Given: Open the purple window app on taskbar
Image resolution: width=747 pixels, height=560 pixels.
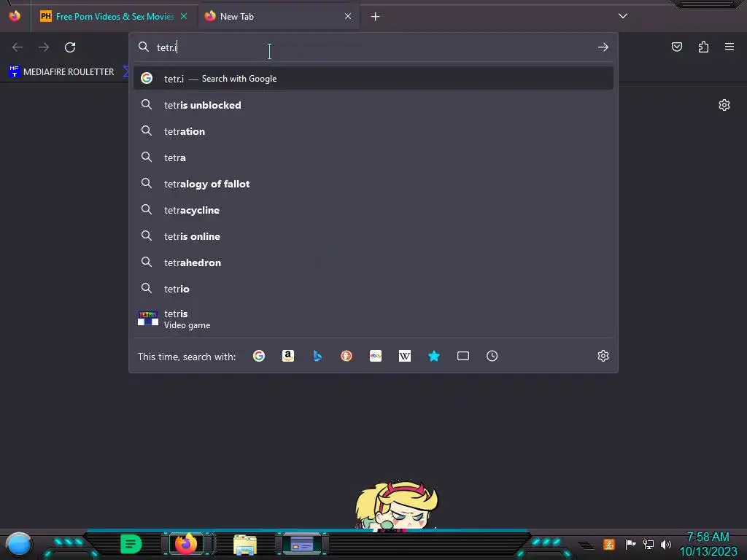Looking at the screenshot, I should point(302,543).
